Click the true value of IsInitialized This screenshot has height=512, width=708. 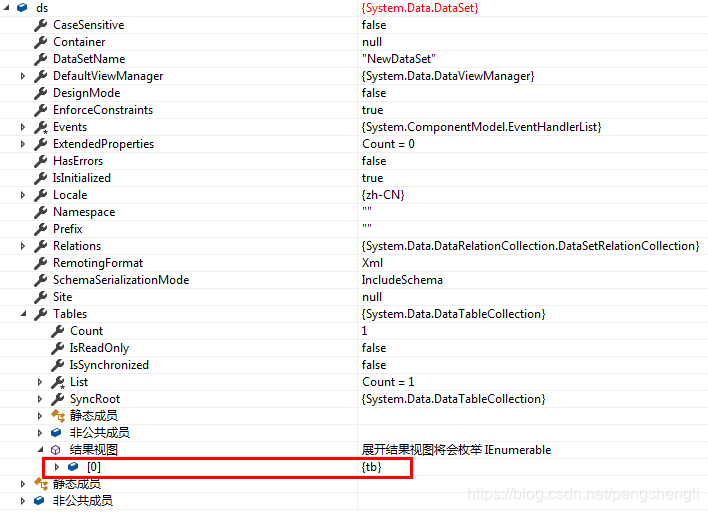pyautogui.click(x=373, y=178)
